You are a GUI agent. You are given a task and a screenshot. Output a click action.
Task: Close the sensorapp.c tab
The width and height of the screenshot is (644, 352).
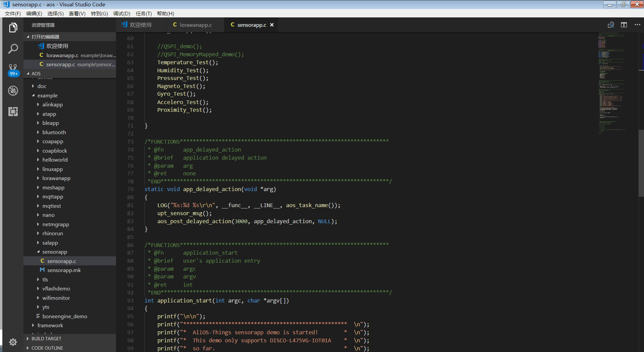272,25
